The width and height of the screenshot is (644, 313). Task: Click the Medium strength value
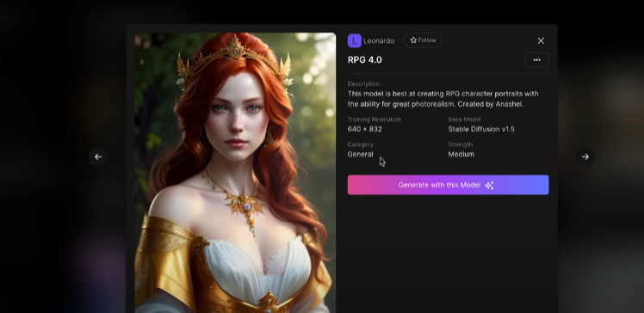coord(461,154)
